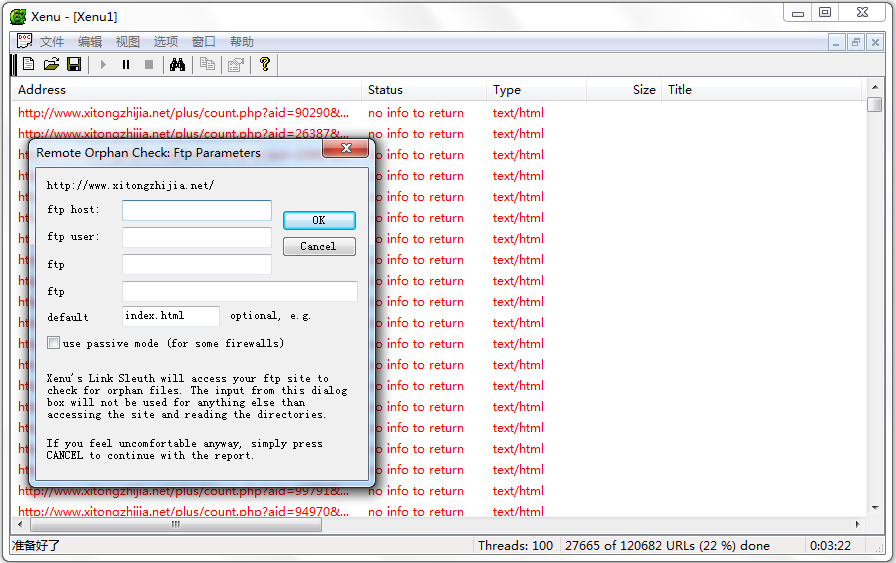Open the 选项 menu
Viewport: 896px width, 563px height.
pyautogui.click(x=166, y=42)
